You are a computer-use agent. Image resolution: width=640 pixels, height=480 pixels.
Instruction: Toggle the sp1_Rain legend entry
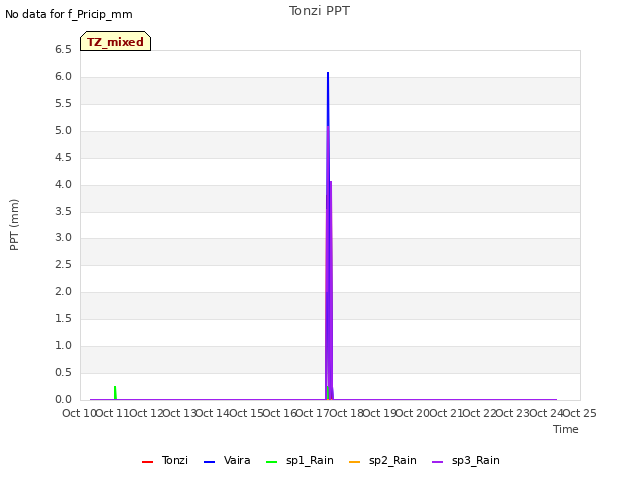pyautogui.click(x=300, y=460)
